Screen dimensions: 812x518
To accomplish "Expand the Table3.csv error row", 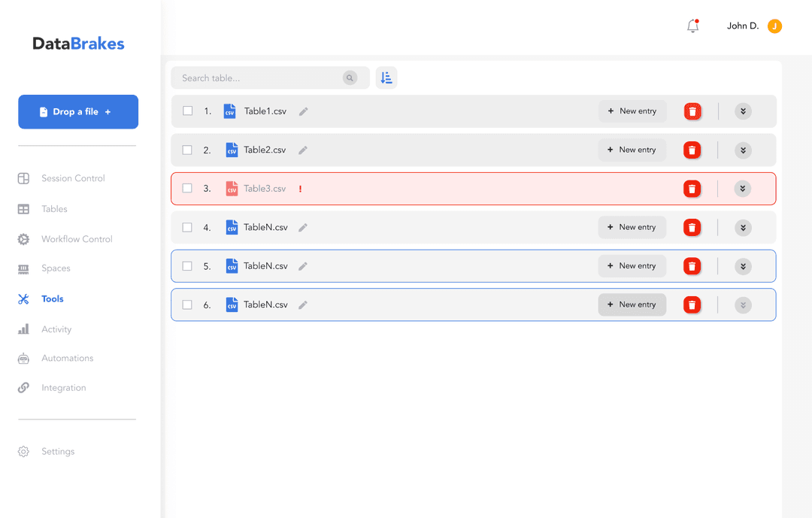I will coord(743,188).
